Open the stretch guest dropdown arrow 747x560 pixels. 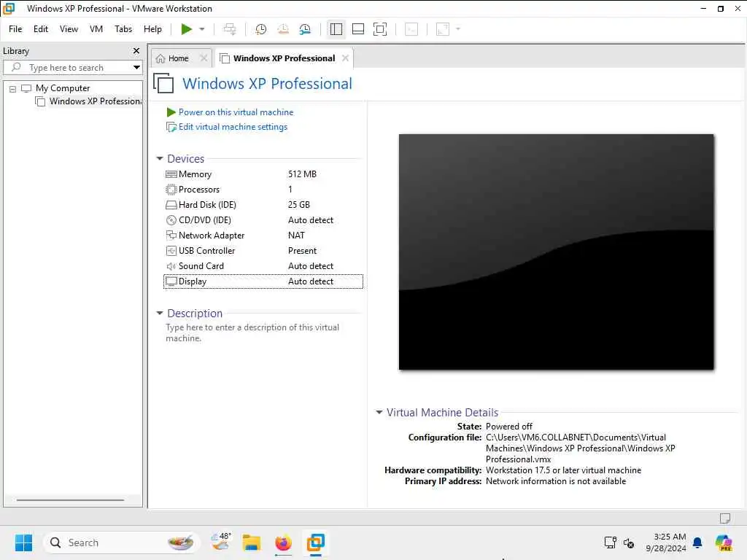pos(458,29)
